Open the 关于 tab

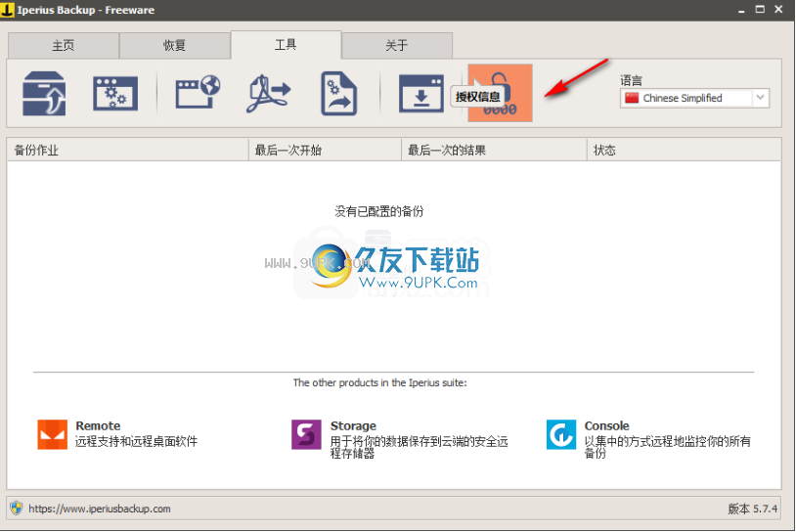pos(397,46)
